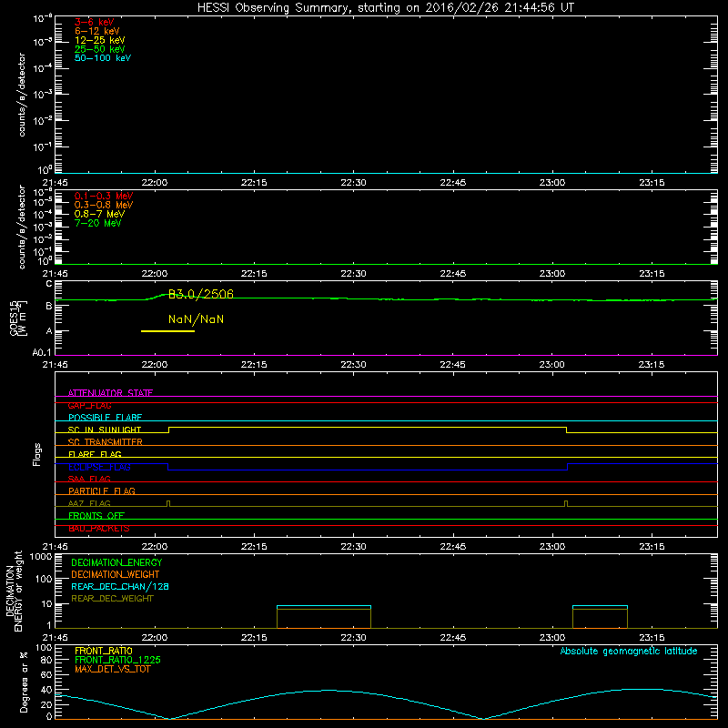Select the SAA_FLAG label
This screenshot has width=728, height=728.
point(89,479)
